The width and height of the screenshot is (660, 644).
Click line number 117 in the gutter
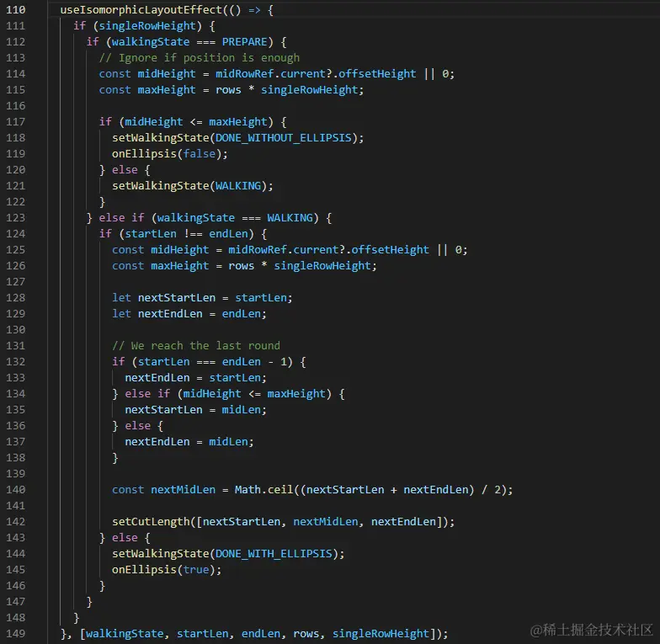[15, 121]
